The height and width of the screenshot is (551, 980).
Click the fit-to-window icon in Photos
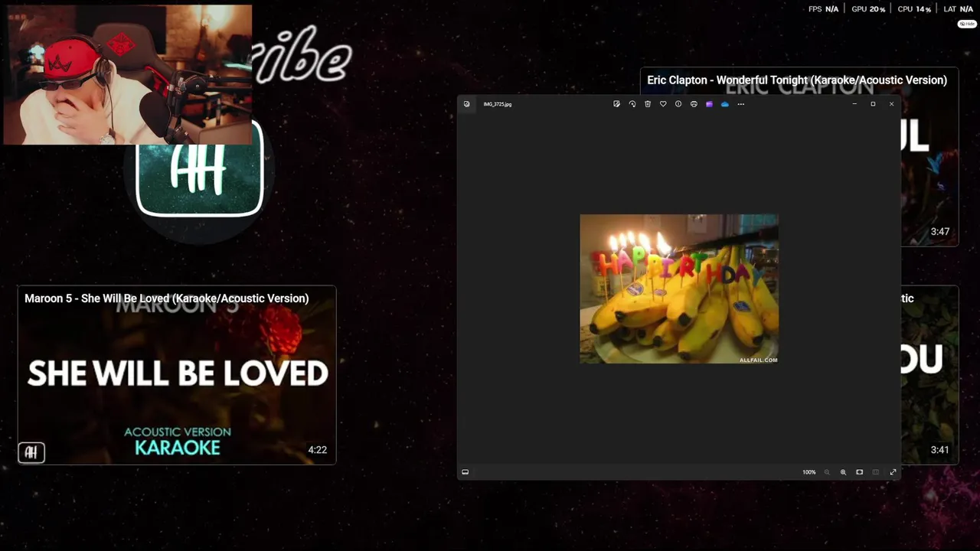pyautogui.click(x=860, y=472)
